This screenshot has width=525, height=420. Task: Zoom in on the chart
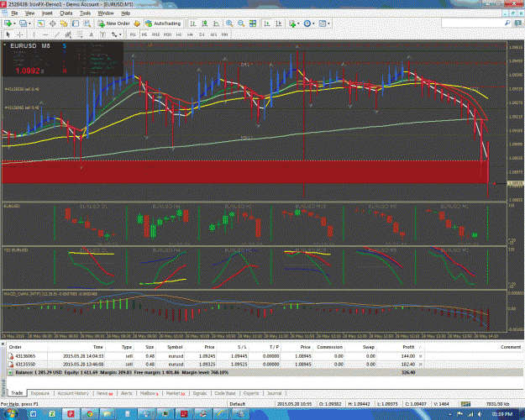click(229, 24)
